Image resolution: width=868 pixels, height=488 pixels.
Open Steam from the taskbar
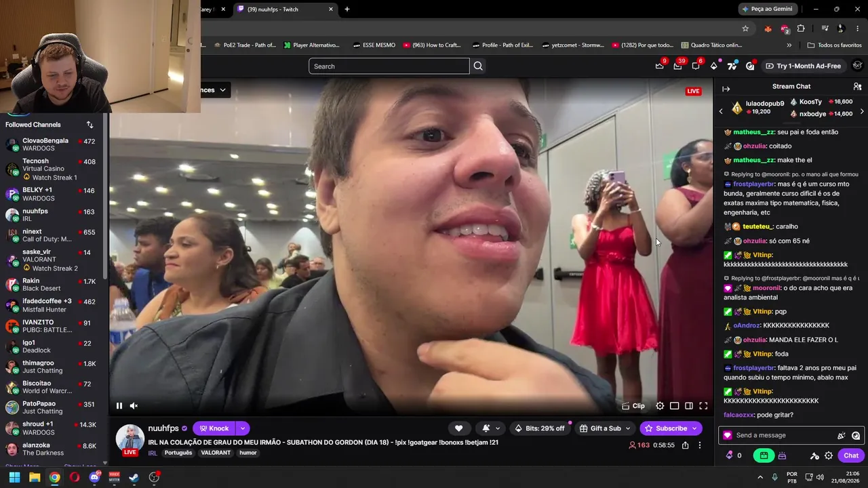click(134, 477)
